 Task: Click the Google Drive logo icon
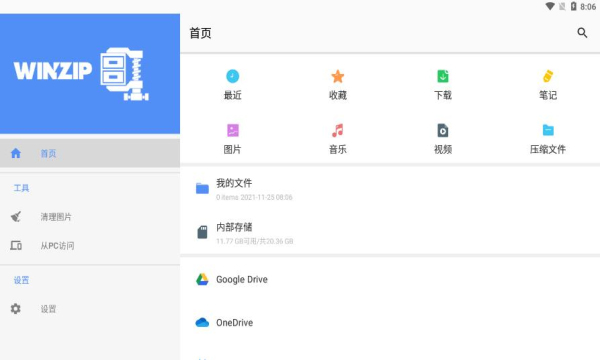[x=202, y=279]
